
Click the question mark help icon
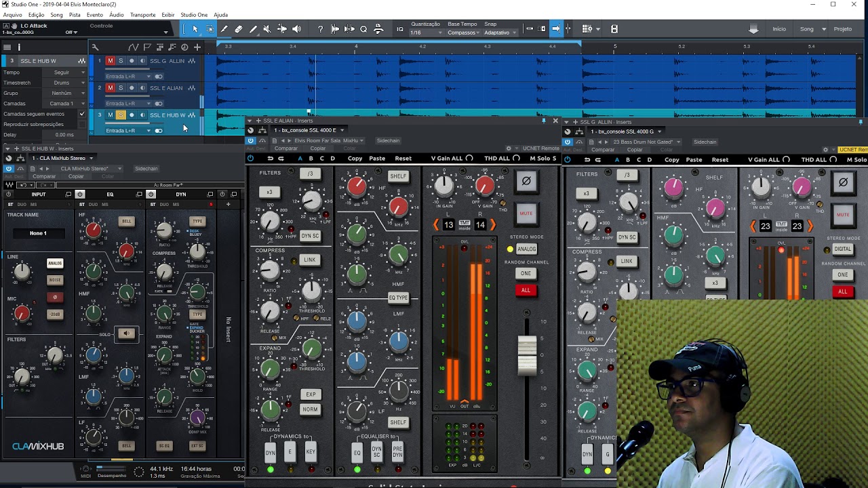click(320, 29)
